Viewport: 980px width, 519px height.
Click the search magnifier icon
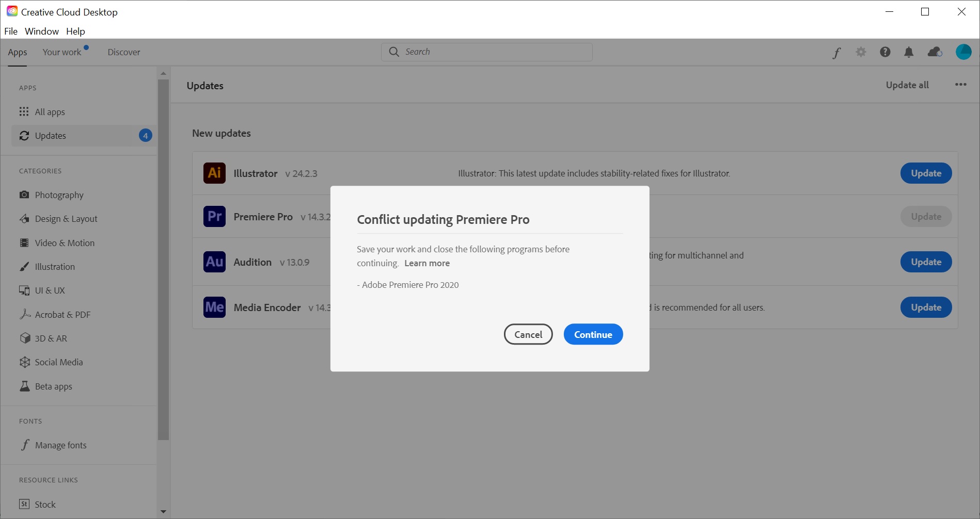pyautogui.click(x=394, y=52)
